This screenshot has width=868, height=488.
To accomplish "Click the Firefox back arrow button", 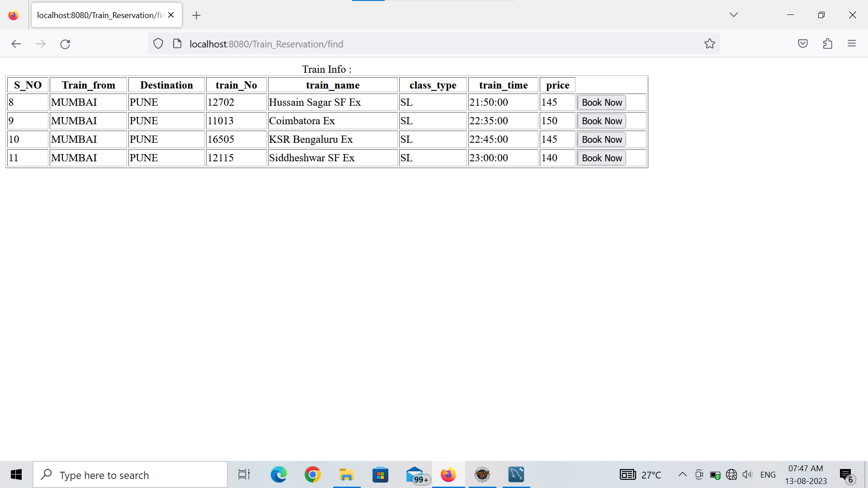I will click(x=16, y=44).
